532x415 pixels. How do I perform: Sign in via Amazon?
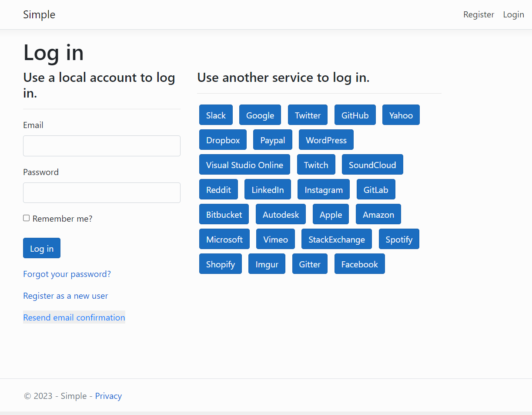pos(378,214)
